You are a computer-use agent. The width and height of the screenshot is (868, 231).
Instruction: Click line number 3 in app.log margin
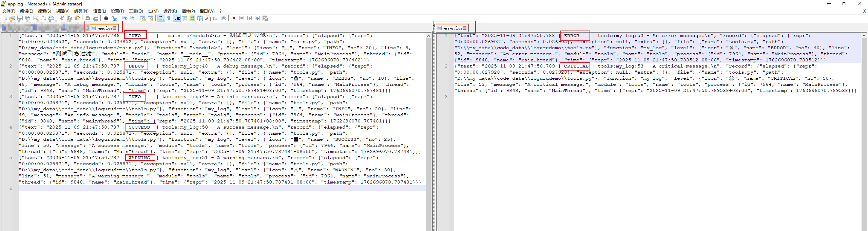pyautogui.click(x=11, y=97)
